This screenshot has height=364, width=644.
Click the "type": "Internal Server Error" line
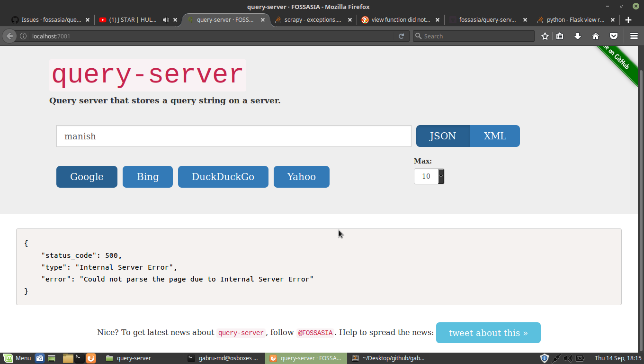coord(109,267)
